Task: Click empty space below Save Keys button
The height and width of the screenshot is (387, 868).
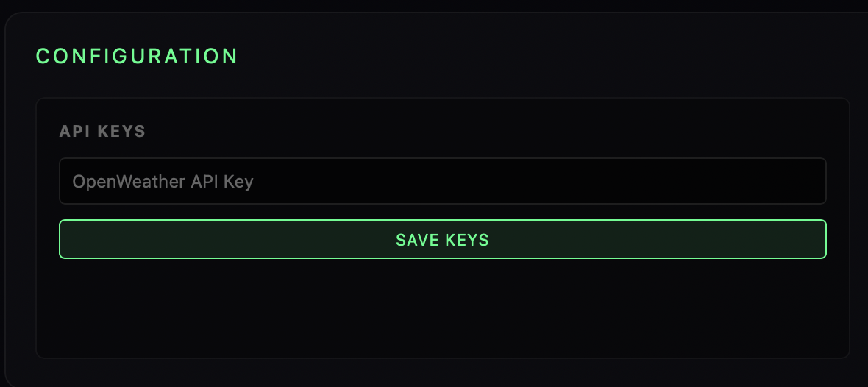Action: click(442, 309)
